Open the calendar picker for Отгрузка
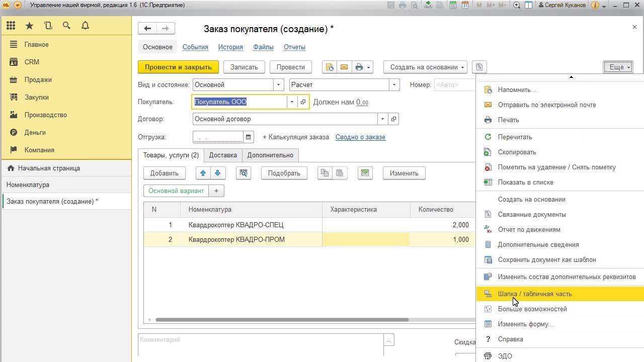This screenshot has width=644, height=362. (x=248, y=137)
